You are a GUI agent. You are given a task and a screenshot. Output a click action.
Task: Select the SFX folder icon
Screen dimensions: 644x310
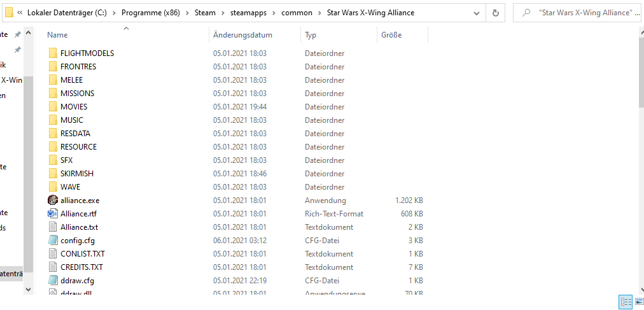coord(53,160)
